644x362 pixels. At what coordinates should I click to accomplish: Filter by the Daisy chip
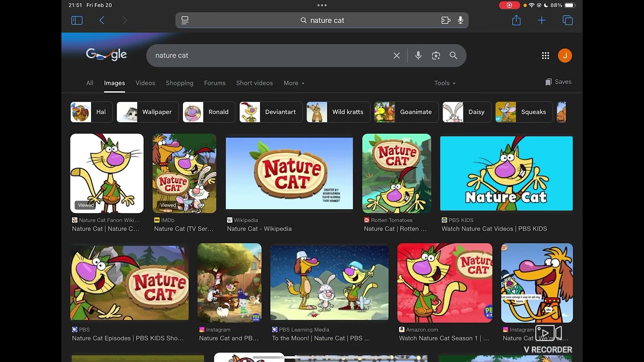coord(467,112)
